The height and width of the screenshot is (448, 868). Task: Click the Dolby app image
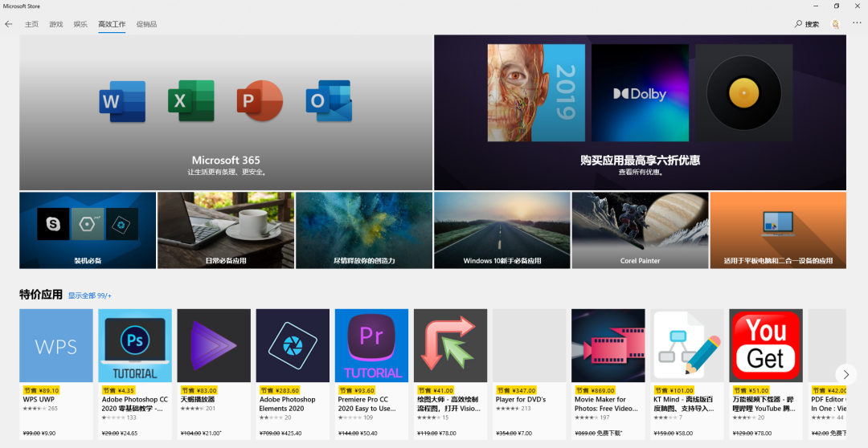(x=640, y=93)
